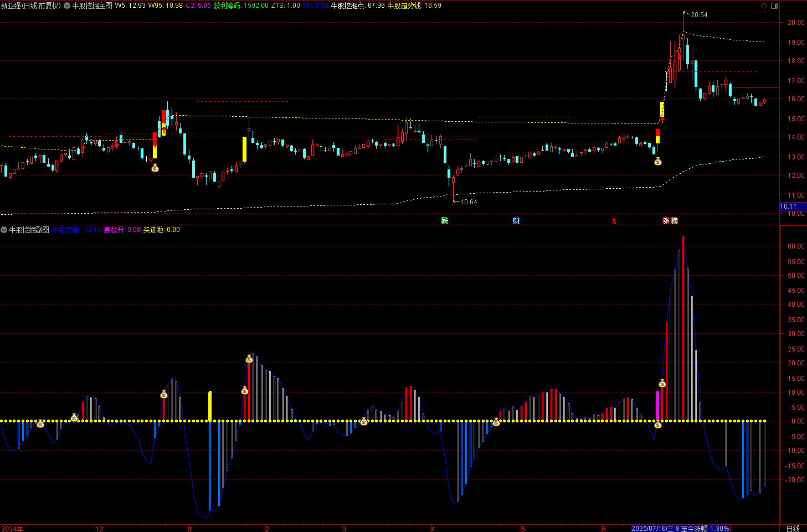Click the money bag icon under the June candle
Viewport: 807px width, 532px height.
pyautogui.click(x=657, y=161)
